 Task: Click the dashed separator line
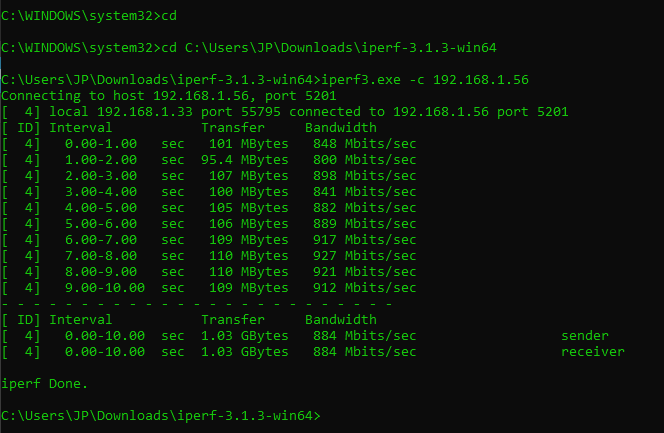197,304
